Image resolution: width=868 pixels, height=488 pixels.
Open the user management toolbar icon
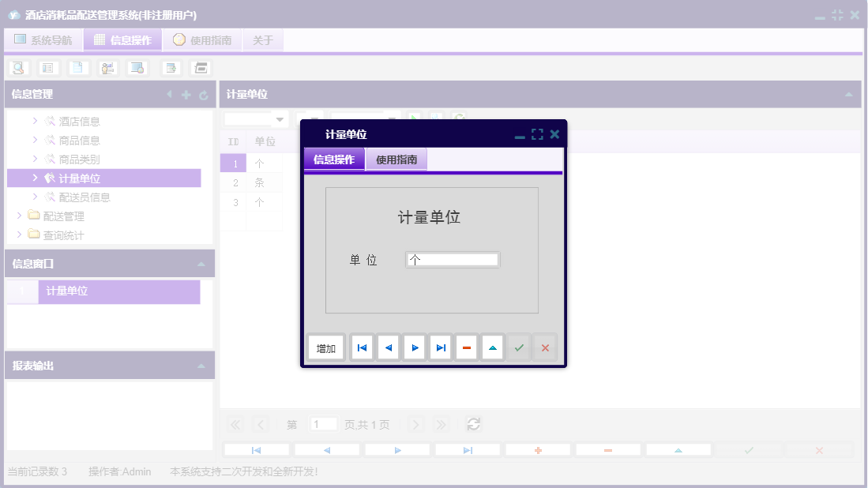[107, 67]
